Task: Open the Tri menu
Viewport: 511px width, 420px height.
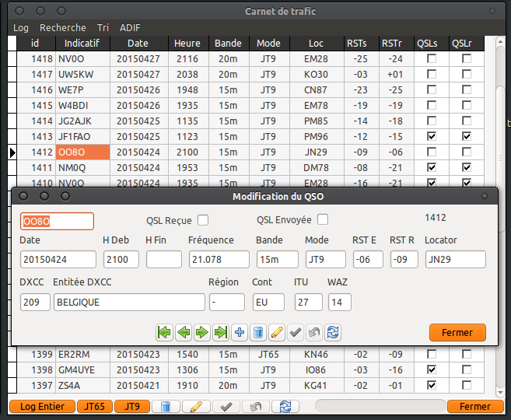Action: pos(103,27)
